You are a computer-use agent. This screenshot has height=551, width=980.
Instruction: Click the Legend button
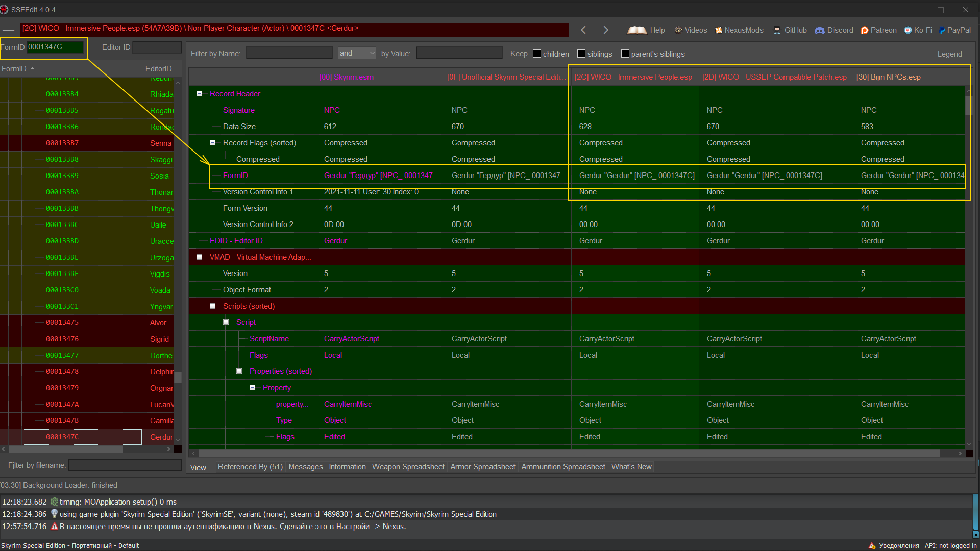tap(949, 54)
